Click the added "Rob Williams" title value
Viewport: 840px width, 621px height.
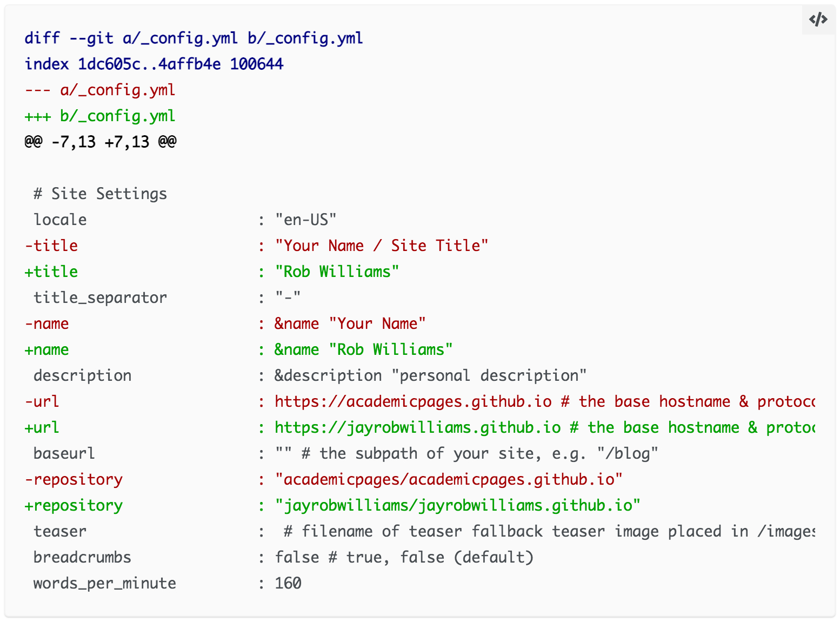[337, 272]
